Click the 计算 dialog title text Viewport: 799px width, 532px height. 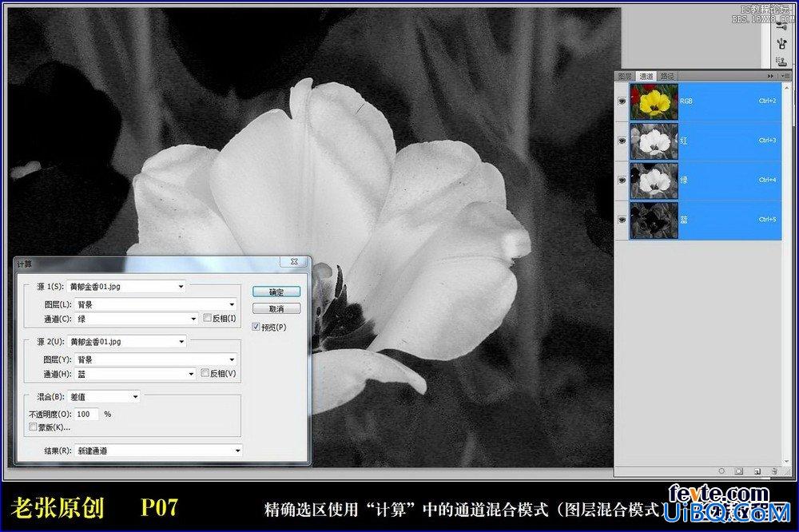(x=25, y=264)
